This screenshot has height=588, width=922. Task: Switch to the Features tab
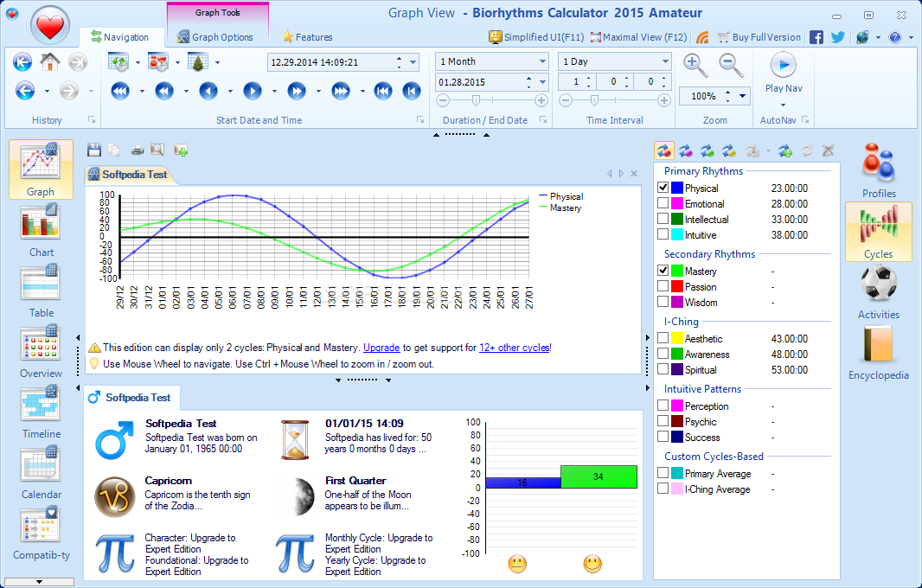[x=308, y=37]
